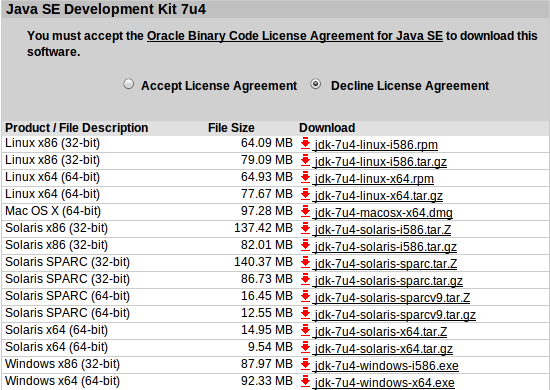
Task: Click the 64.09 MB file size
Action: coord(267,143)
